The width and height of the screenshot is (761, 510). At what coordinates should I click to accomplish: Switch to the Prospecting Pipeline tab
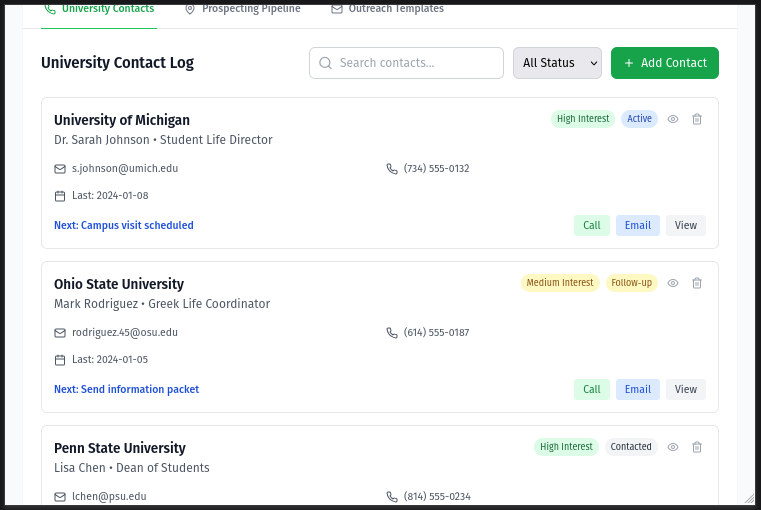click(x=250, y=9)
